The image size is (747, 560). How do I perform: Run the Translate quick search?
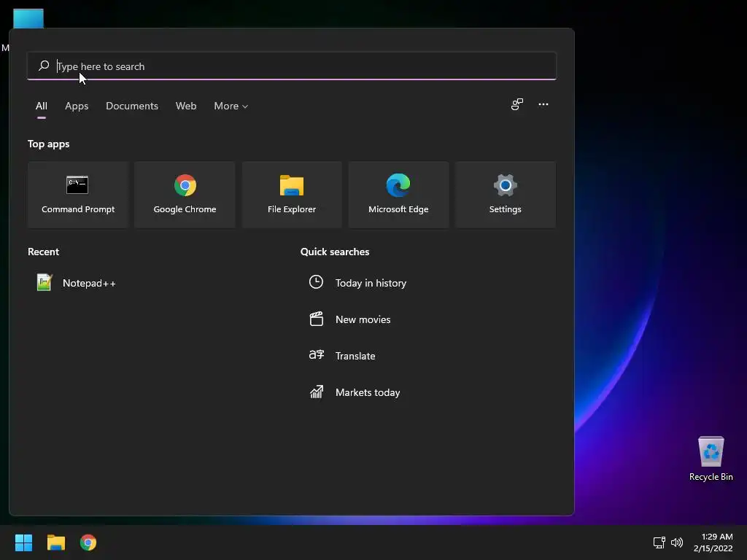pyautogui.click(x=355, y=356)
